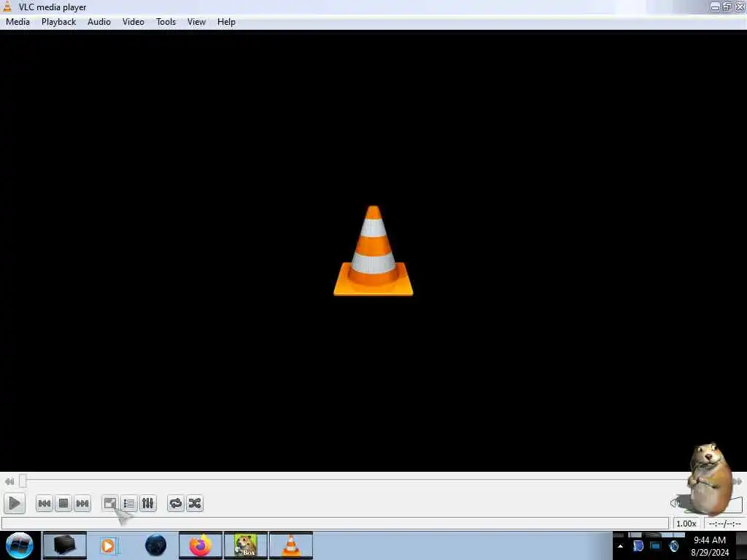This screenshot has width=747, height=560.
Task: Launch Windows Media Player from taskbar
Action: [x=108, y=545]
